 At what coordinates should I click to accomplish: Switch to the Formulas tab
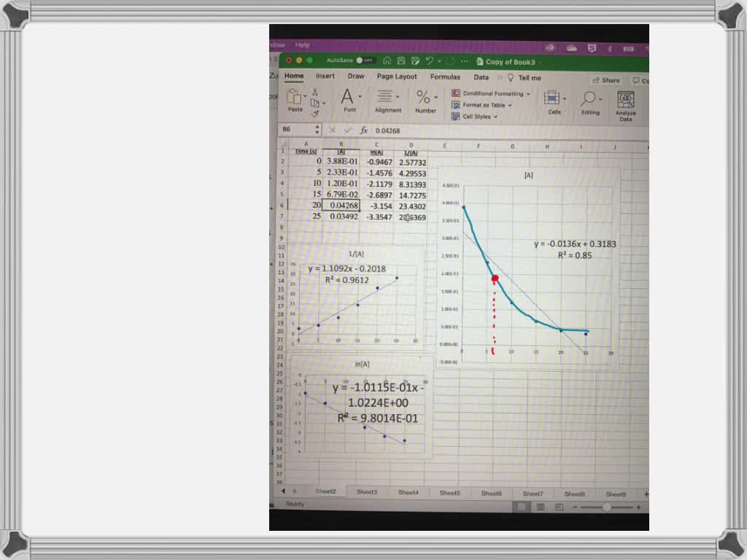[x=446, y=77]
